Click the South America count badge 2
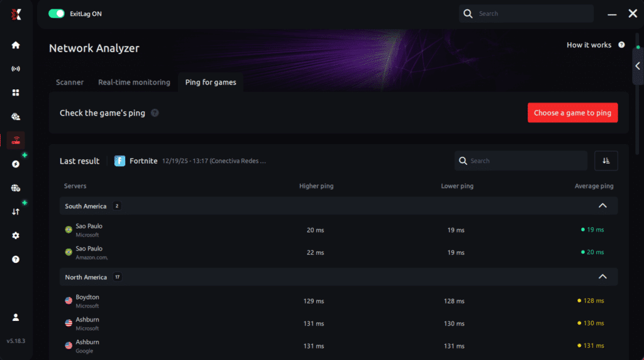 [116, 206]
